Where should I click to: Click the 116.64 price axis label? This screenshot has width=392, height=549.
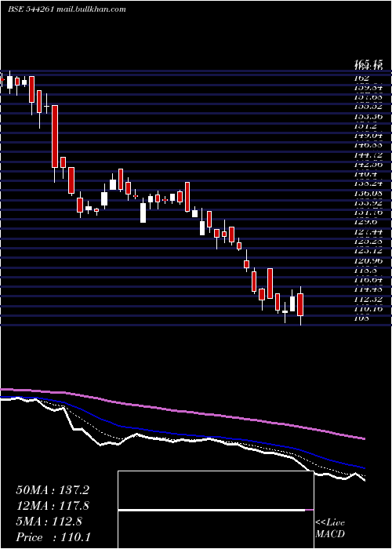pyautogui.click(x=368, y=280)
